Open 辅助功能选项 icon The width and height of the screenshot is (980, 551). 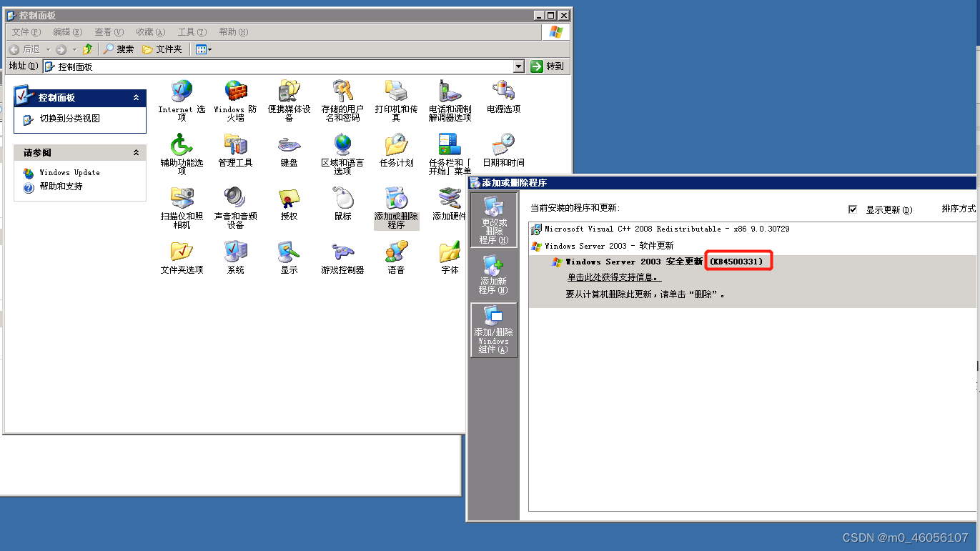point(182,154)
